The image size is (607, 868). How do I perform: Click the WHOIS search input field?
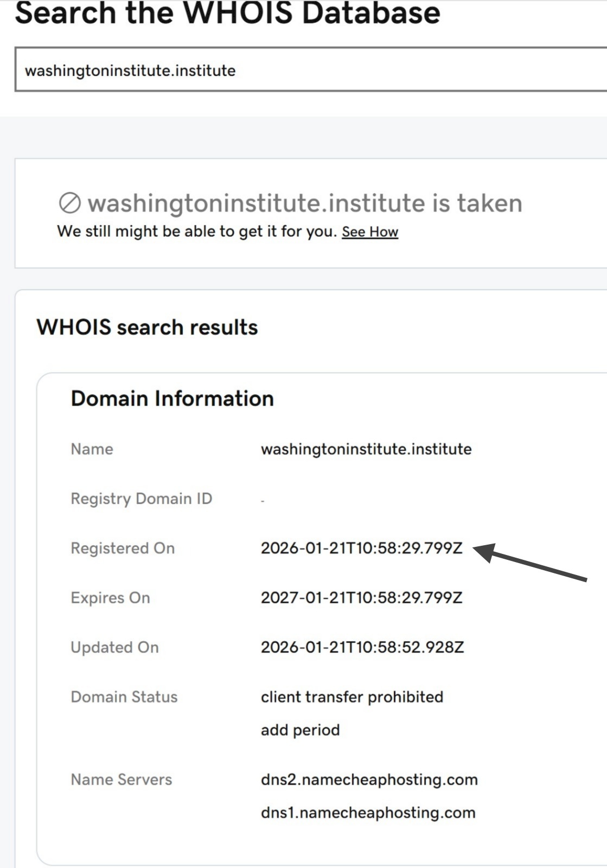click(309, 70)
